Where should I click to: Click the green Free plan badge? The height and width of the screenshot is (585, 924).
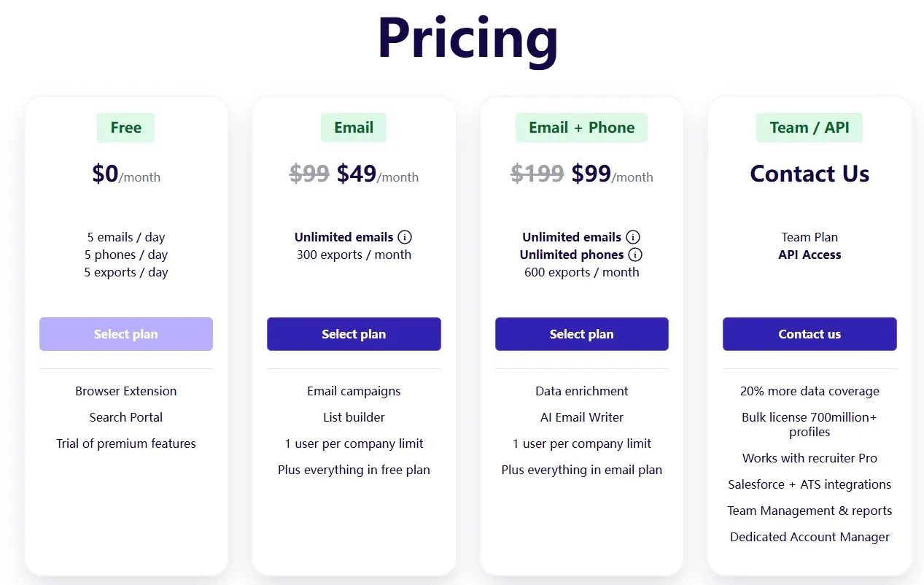[126, 128]
